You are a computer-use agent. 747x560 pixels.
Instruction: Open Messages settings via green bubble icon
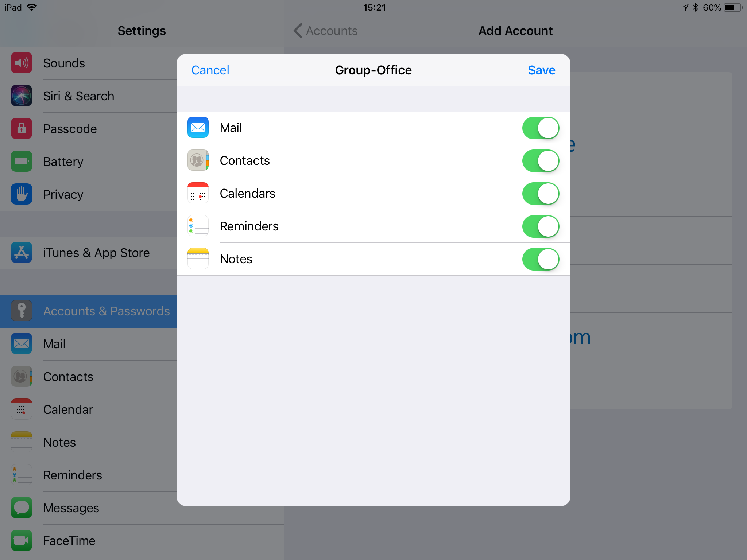[x=22, y=508]
